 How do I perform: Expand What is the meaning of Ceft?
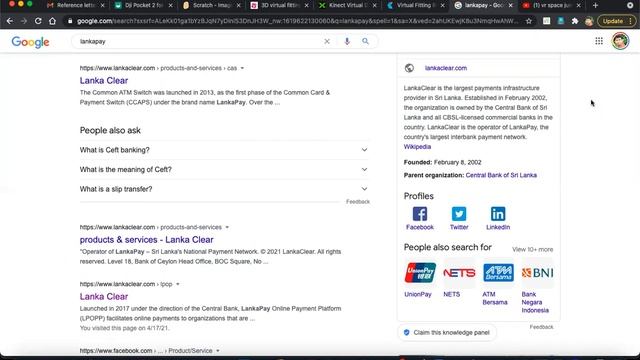(224, 169)
